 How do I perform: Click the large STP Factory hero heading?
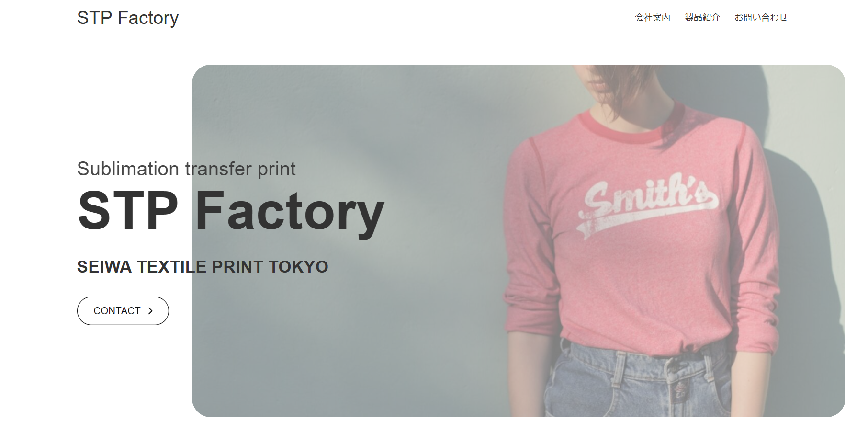pos(231,211)
